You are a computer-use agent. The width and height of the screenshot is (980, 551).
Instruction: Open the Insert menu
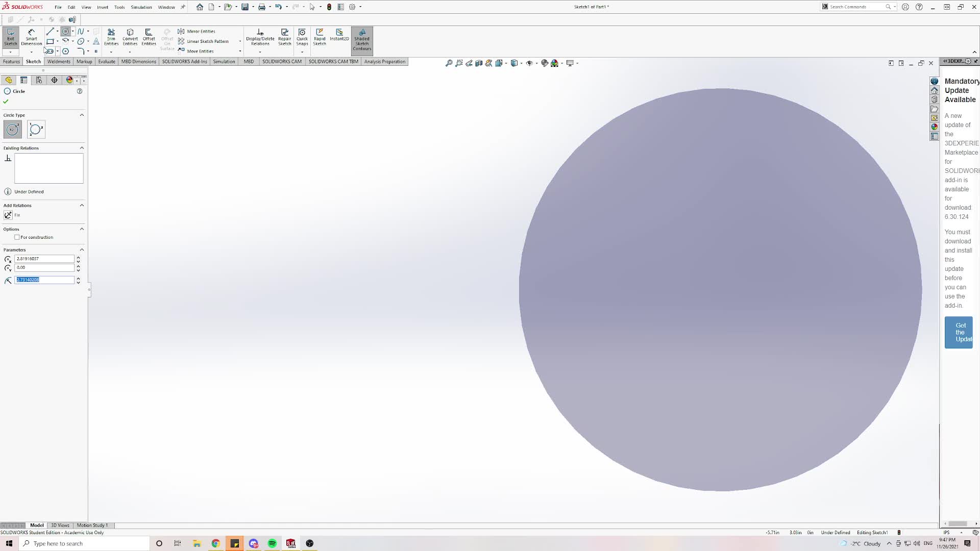point(103,7)
